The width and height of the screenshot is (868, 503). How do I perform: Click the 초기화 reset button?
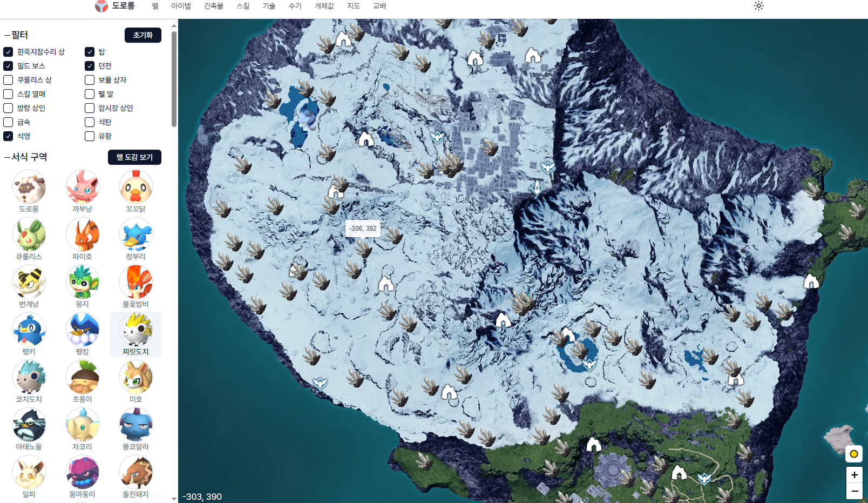(x=143, y=35)
